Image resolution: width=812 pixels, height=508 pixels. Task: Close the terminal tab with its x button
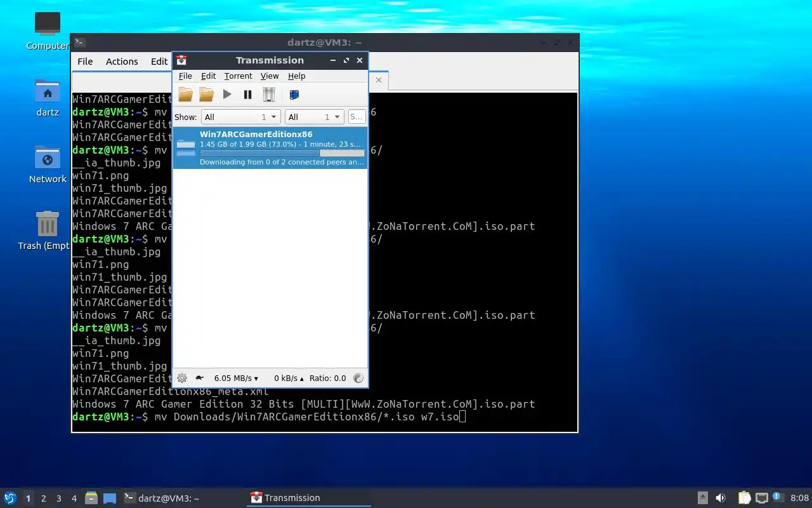(x=379, y=80)
